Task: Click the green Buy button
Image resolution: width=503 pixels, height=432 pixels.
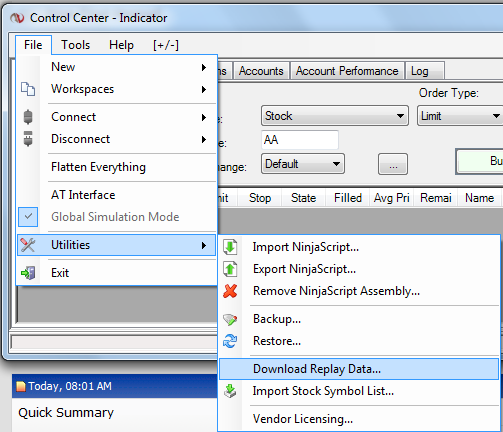Action: click(x=480, y=161)
